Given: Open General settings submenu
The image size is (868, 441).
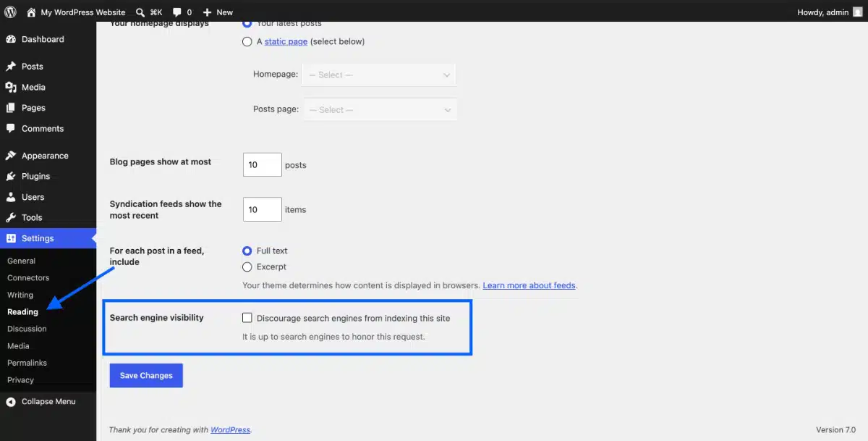Looking at the screenshot, I should [x=22, y=261].
